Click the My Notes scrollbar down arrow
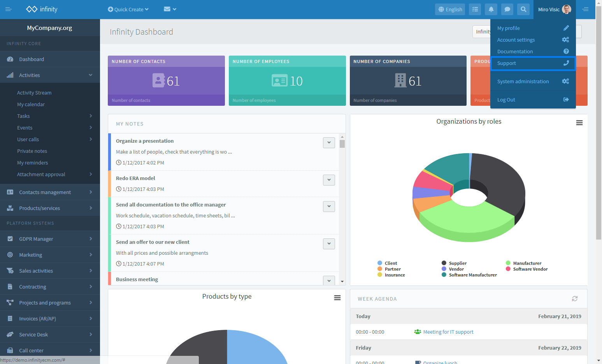Screen dimensions: 602x364 click(x=342, y=282)
